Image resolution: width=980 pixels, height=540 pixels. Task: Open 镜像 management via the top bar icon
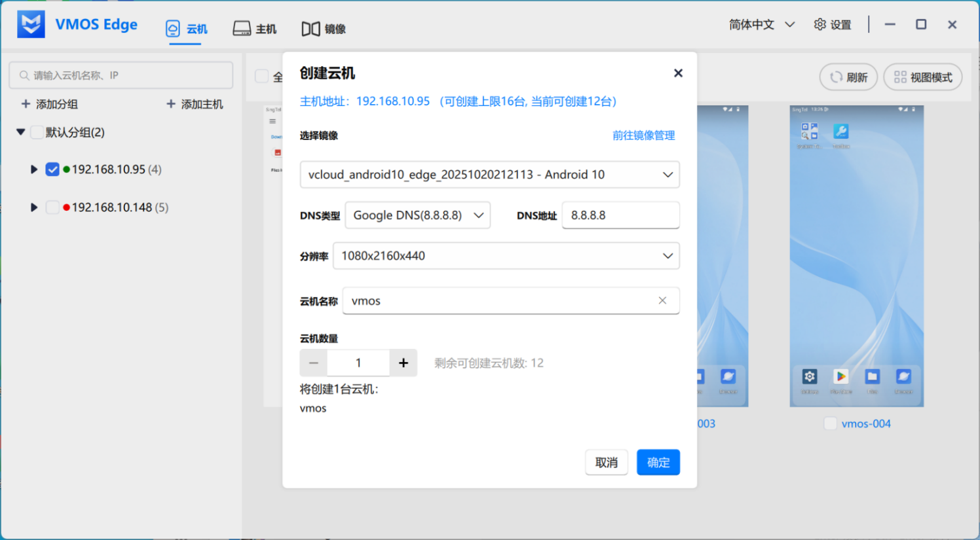coord(311,28)
